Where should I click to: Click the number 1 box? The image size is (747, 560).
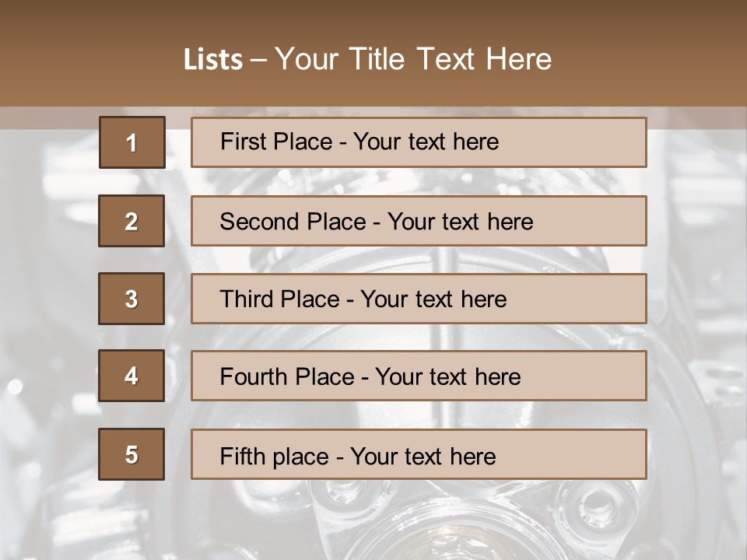(x=132, y=142)
